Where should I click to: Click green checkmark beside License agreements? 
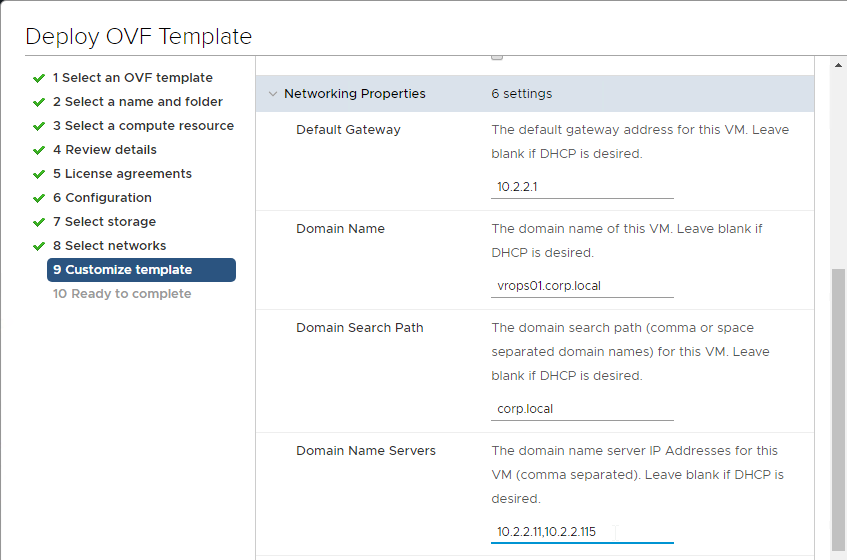click(x=39, y=174)
